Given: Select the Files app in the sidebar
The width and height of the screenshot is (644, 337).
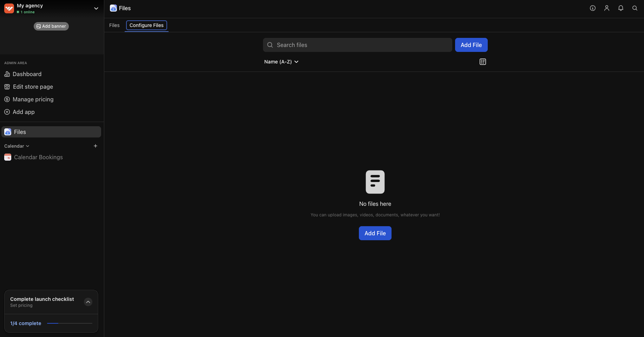Looking at the screenshot, I should pos(20,132).
